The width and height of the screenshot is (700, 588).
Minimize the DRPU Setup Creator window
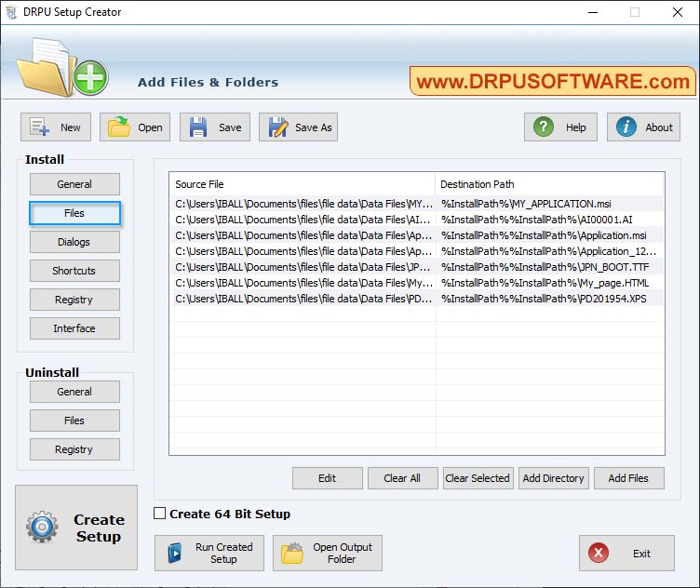(593, 12)
